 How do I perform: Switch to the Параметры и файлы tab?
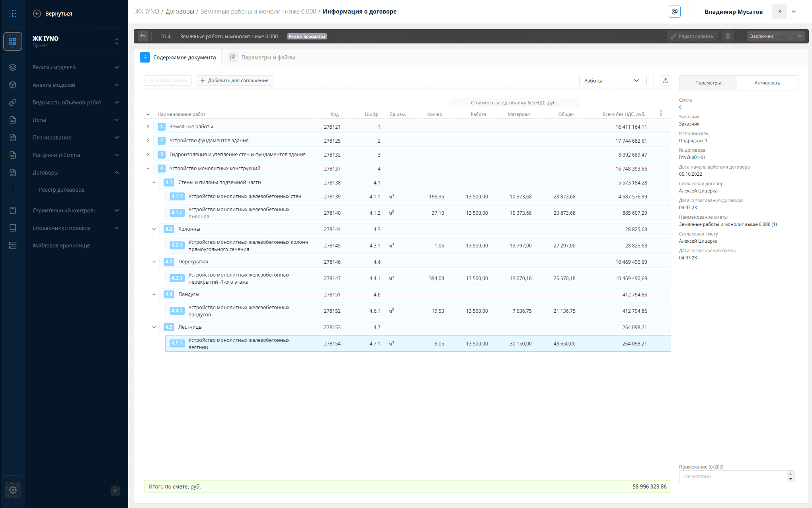(x=262, y=57)
